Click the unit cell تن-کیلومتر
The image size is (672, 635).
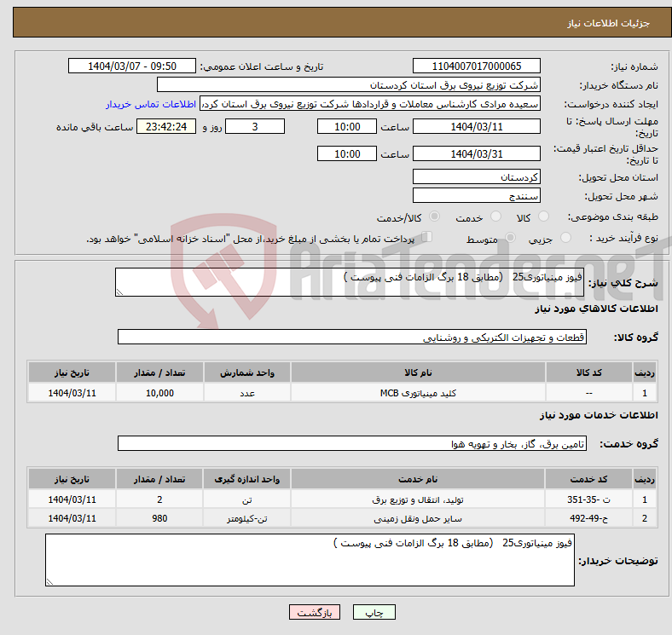coord(247,518)
